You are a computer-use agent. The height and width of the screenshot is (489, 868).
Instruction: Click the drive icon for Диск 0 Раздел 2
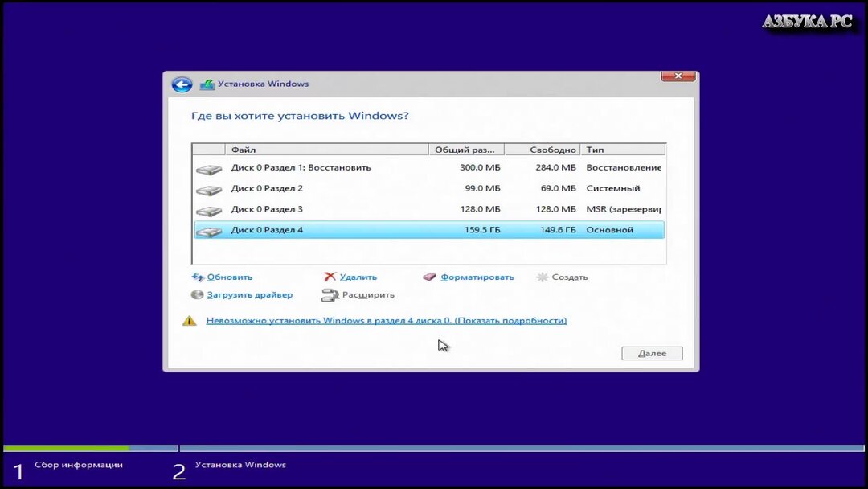pos(209,190)
